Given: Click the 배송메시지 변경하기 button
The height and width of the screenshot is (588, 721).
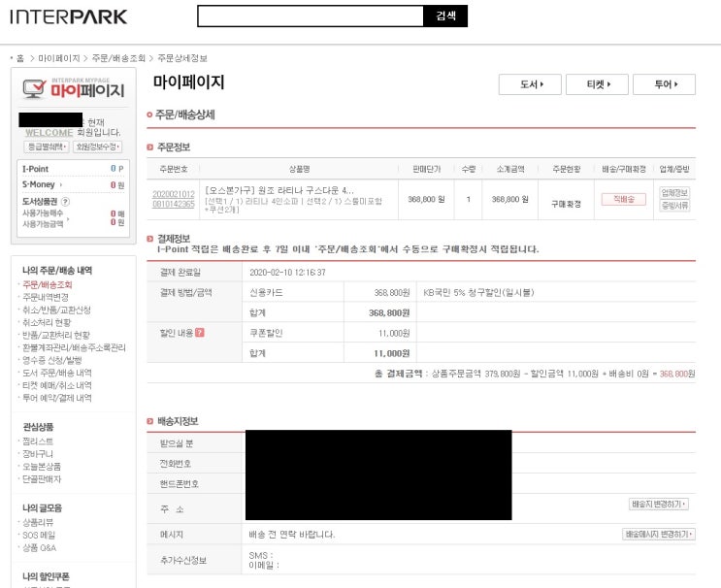Looking at the screenshot, I should point(659,534).
